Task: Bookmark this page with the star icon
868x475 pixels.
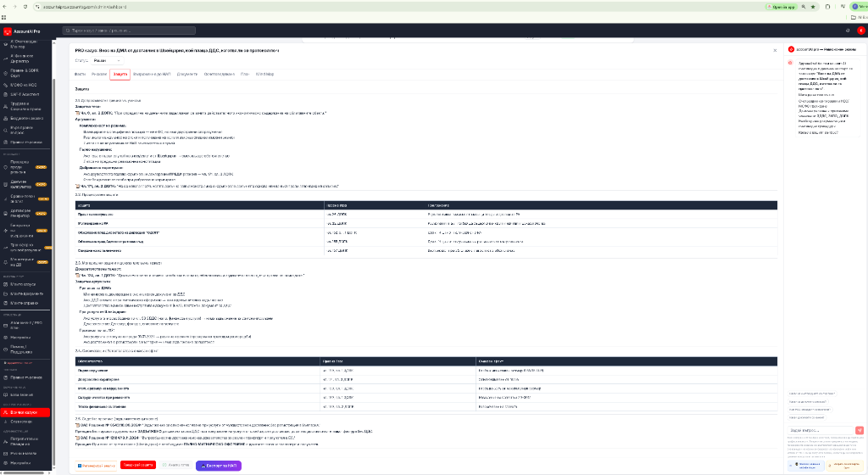Action: (813, 7)
